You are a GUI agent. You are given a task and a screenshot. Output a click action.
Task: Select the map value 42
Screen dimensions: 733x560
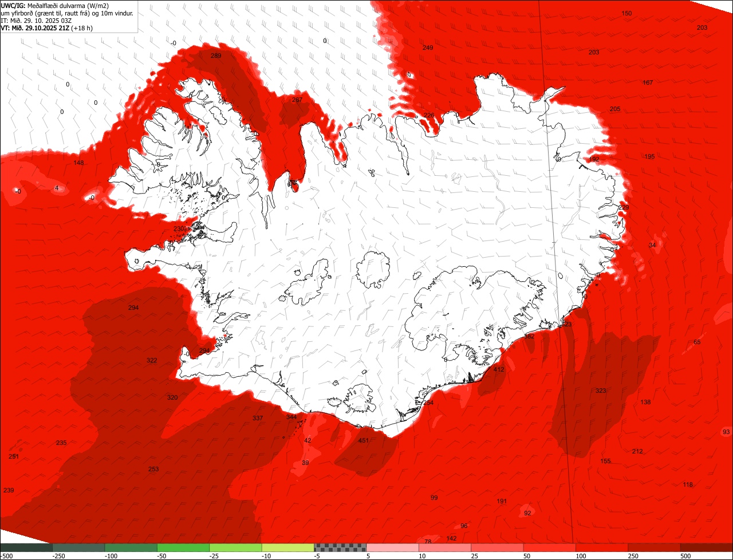tap(308, 440)
